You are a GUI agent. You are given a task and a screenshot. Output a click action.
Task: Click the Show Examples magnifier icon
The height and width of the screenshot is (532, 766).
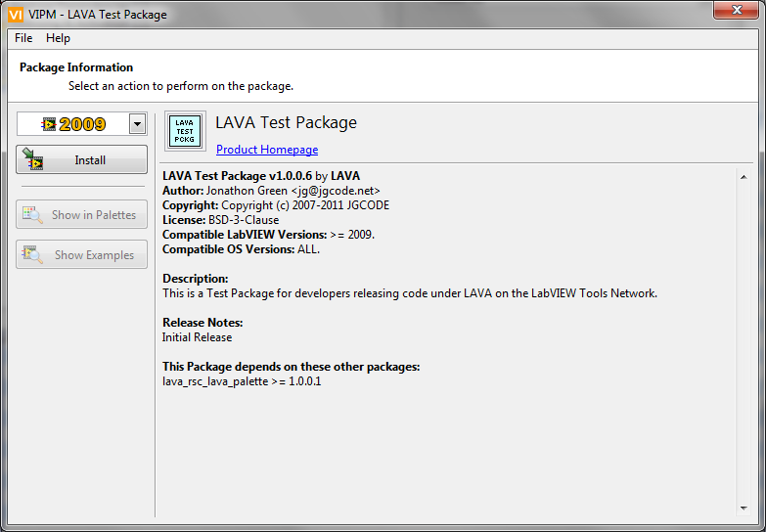pyautogui.click(x=32, y=254)
